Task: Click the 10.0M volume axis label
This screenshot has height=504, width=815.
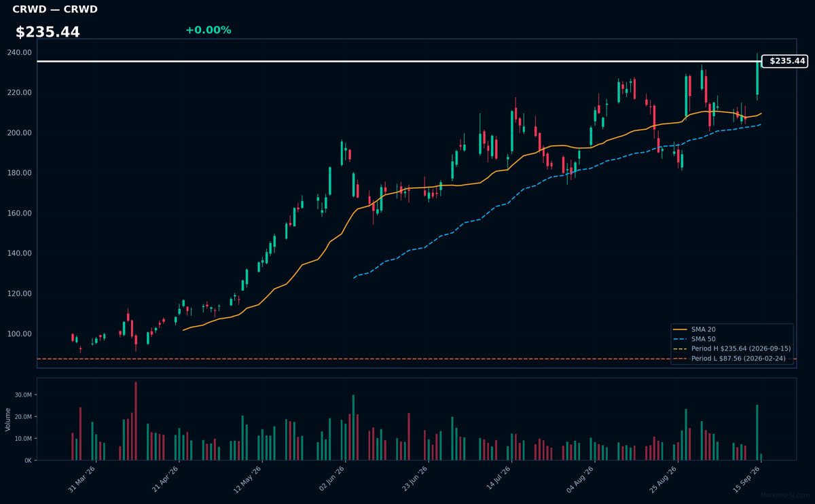Action: pyautogui.click(x=23, y=438)
